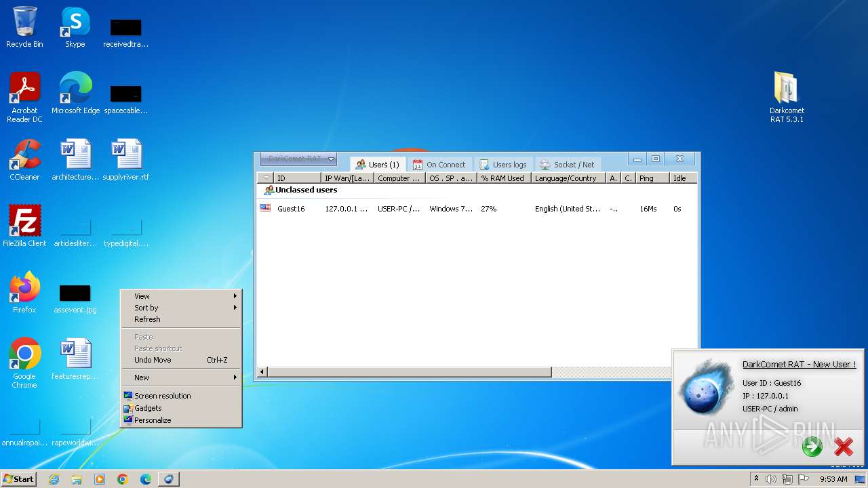Open the DarkComet taskbar button
This screenshot has height=488, width=868.
(169, 479)
